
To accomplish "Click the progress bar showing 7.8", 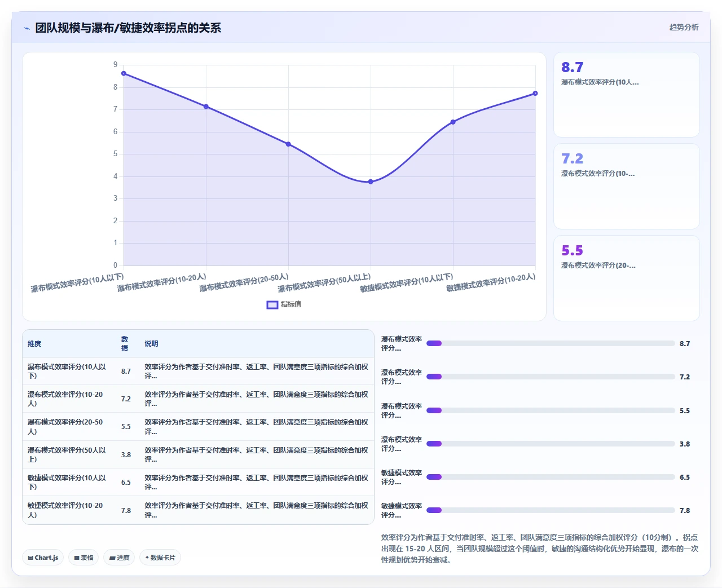I will [551, 510].
